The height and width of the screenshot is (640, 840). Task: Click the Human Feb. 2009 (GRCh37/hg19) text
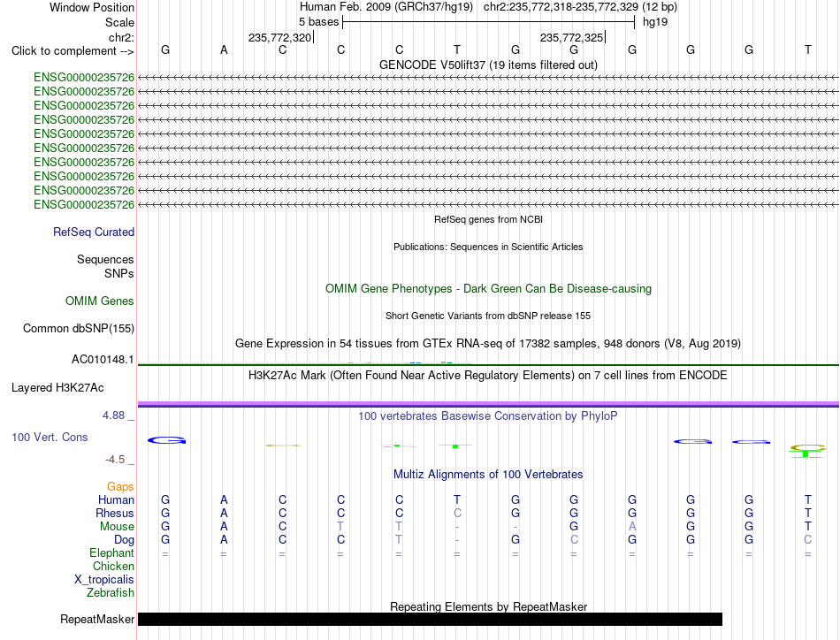386,7
